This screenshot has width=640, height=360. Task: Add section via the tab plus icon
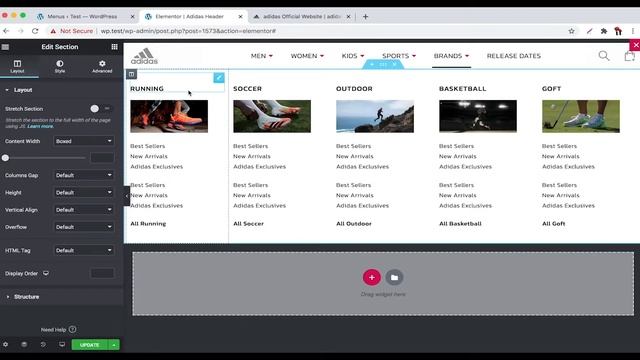point(372,64)
